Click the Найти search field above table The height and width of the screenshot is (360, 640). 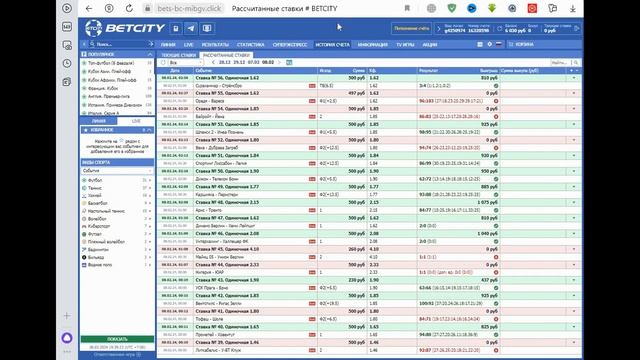pos(561,62)
